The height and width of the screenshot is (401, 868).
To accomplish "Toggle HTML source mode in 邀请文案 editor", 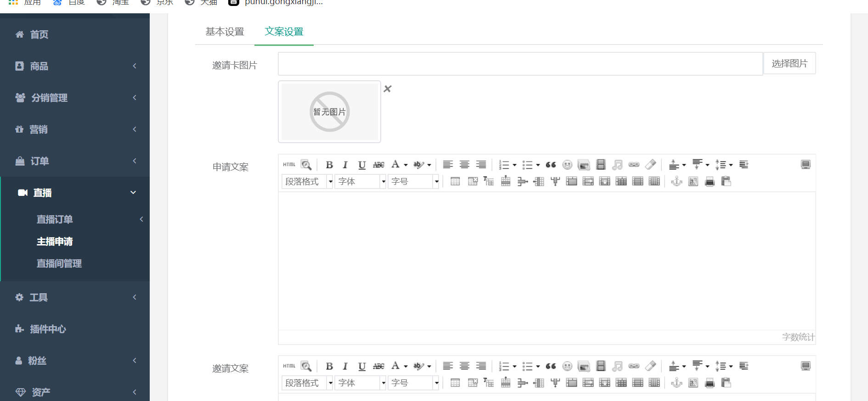I will 289,366.
